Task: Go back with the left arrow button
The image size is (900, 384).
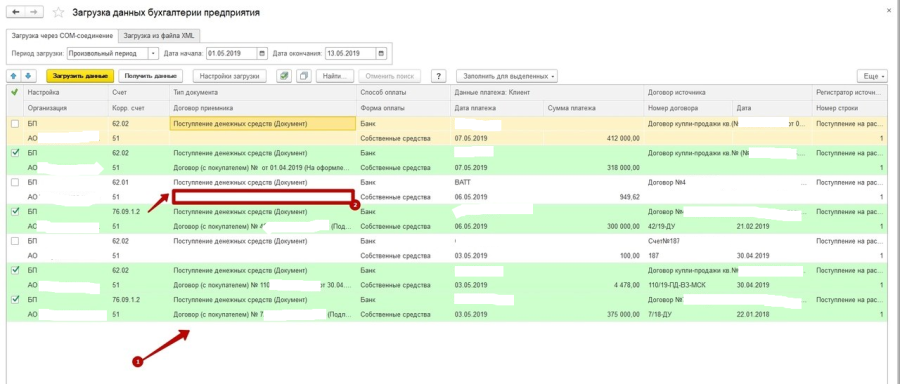Action: click(x=15, y=12)
